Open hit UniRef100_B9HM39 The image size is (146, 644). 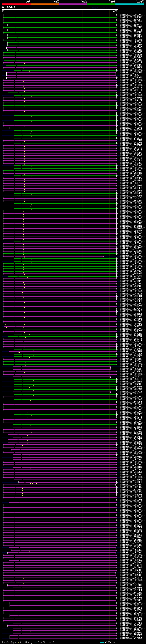(x=131, y=25)
